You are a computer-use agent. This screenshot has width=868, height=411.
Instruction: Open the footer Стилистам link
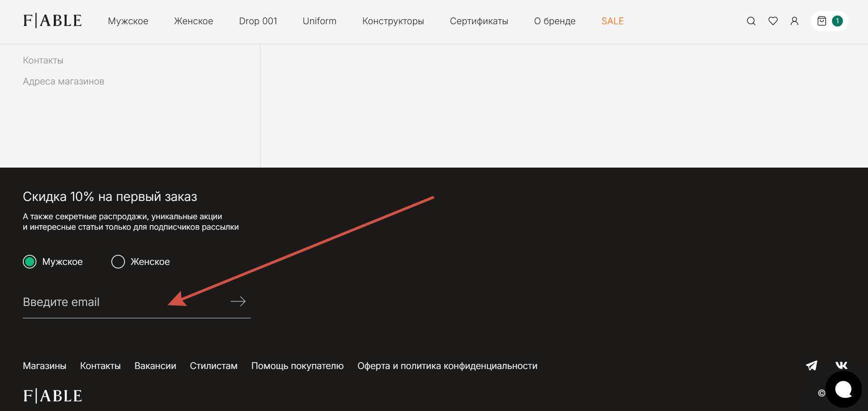pyautogui.click(x=214, y=366)
